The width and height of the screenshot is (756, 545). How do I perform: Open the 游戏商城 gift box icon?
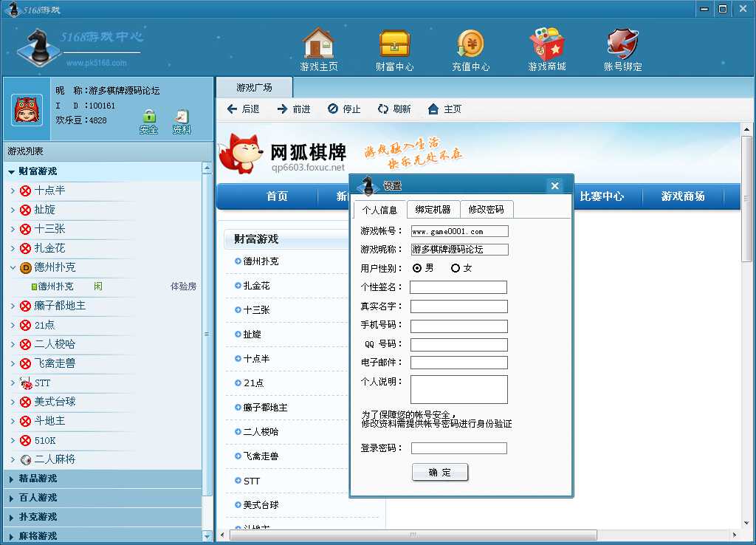click(547, 43)
